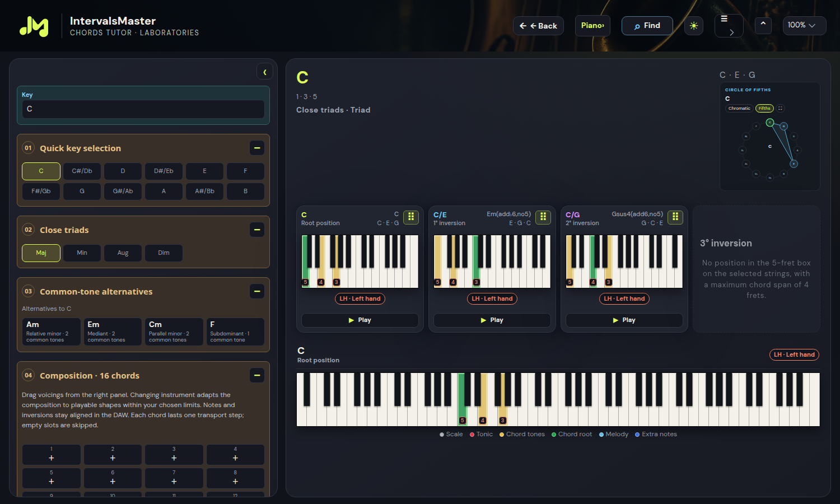840x504 pixels.
Task: Switch circle view to Chromatic
Action: tap(739, 108)
